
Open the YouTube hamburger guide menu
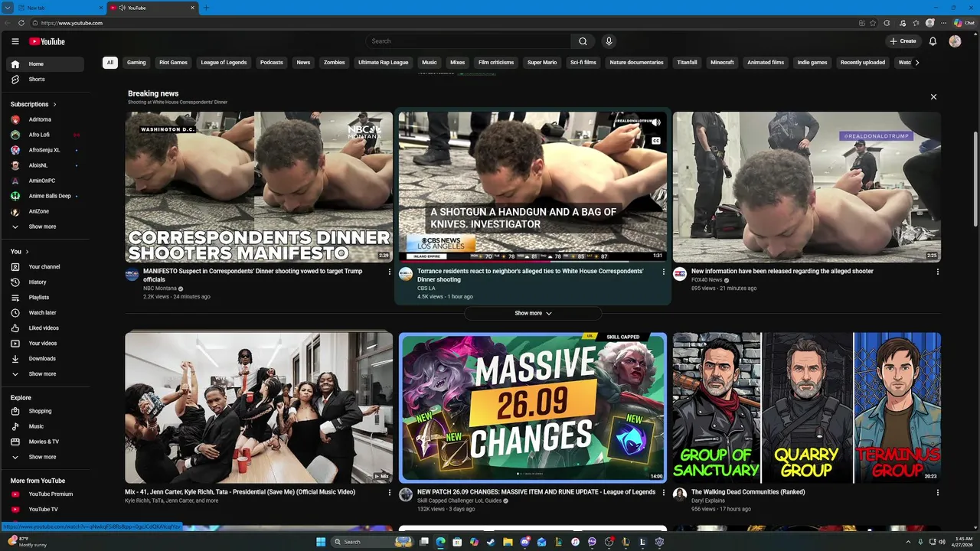[15, 41]
